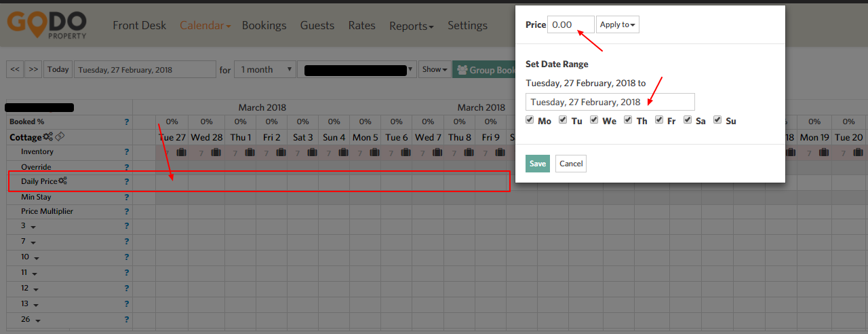Open the Daily Price gears icon
This screenshot has height=334, width=868.
pyautogui.click(x=62, y=181)
